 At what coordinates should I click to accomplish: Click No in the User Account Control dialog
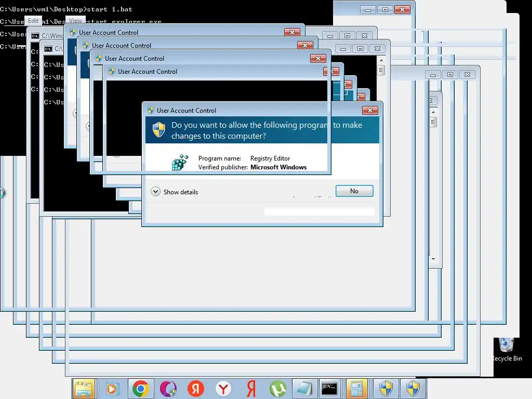pos(354,191)
